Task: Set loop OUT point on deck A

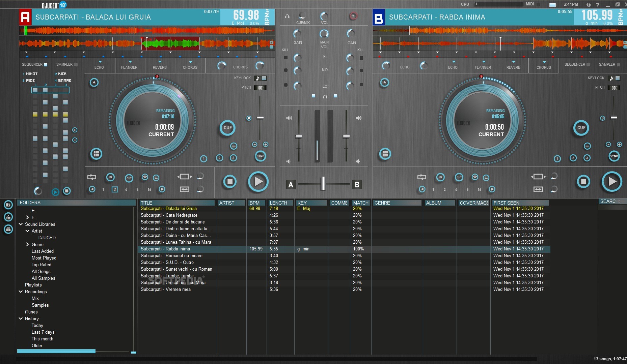Action: (x=129, y=178)
